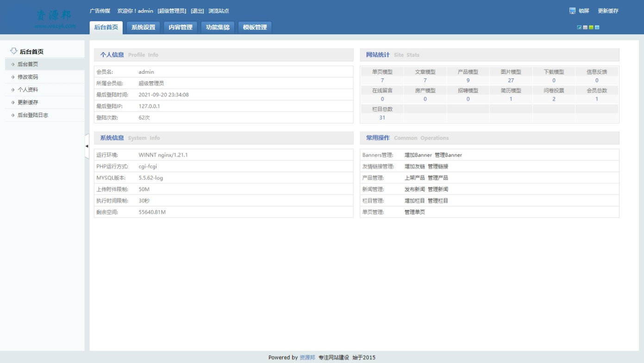Click the lock screen monitor icon
Viewport: 644px width, 363px height.
[x=573, y=10]
